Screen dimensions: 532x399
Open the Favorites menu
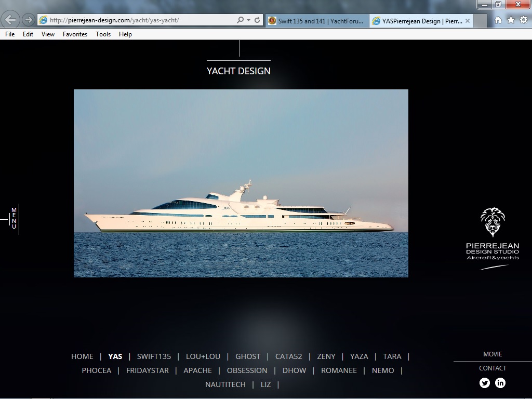click(x=75, y=34)
